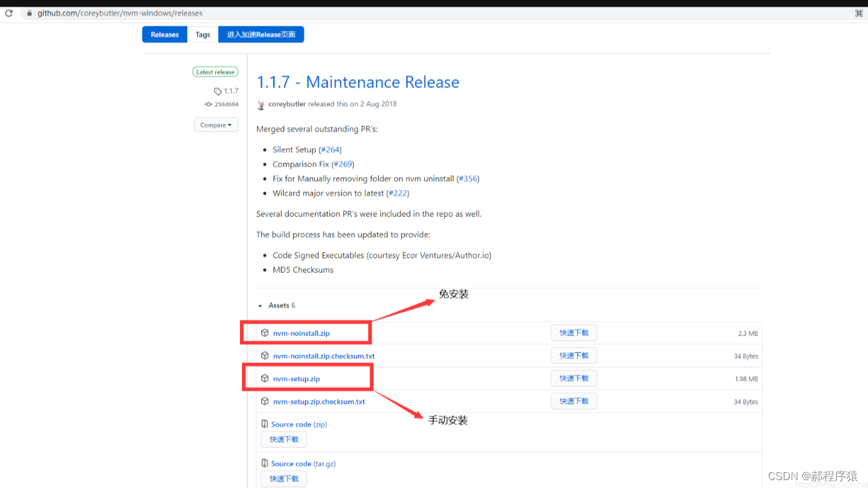Open the Compare dropdown
Viewport: 868px width, 488px height.
click(x=216, y=125)
